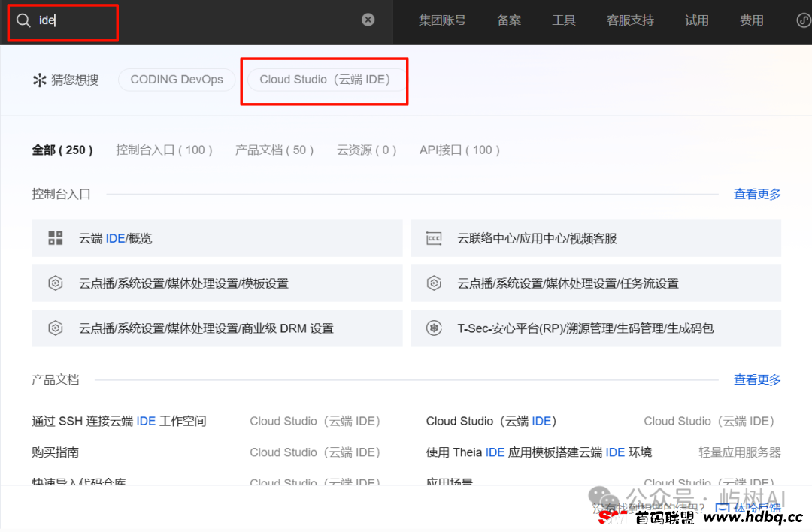The height and width of the screenshot is (532, 812).
Task: Open 云点播 媒体处理设置/模板设置 entry
Action: point(217,283)
